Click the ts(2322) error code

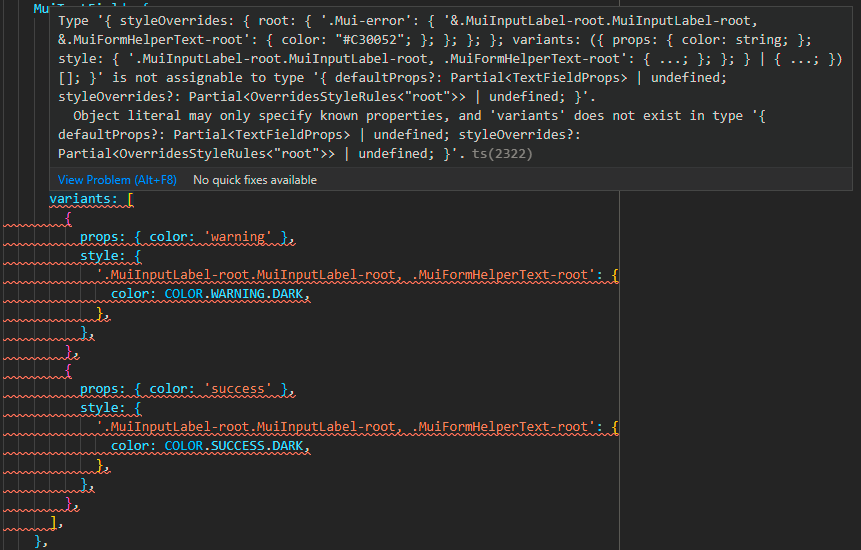coord(502,154)
